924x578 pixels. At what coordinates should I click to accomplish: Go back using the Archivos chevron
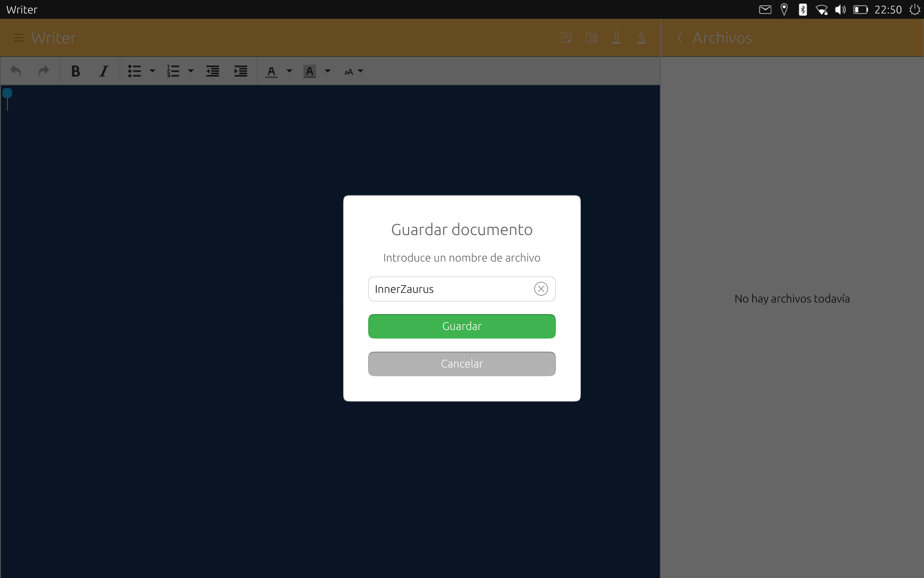680,38
